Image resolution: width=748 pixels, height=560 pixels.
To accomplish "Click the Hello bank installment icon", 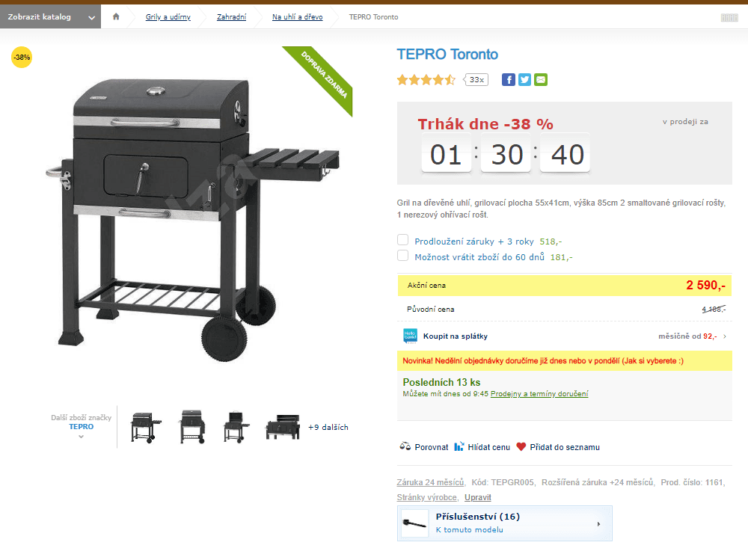I will pyautogui.click(x=410, y=336).
